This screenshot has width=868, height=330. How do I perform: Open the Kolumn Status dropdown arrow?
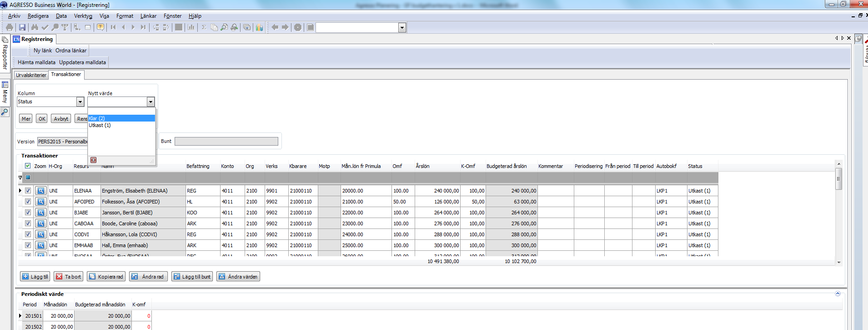(x=80, y=102)
